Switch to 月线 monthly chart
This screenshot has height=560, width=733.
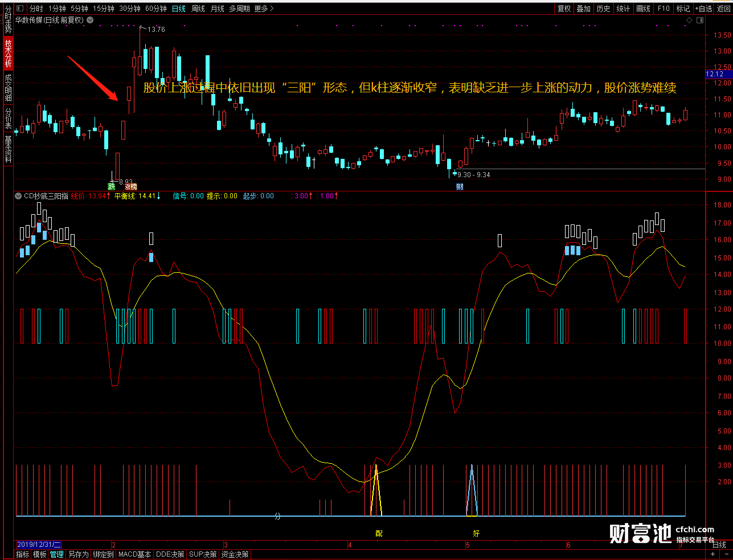(x=218, y=9)
